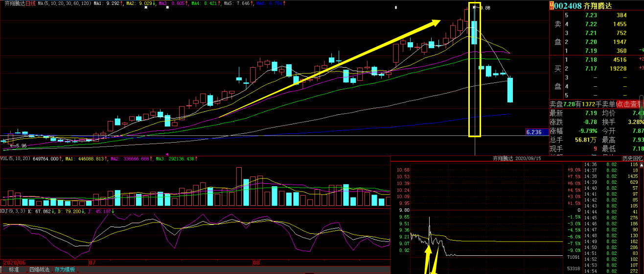Click the 存为模板 tab

pos(65,270)
